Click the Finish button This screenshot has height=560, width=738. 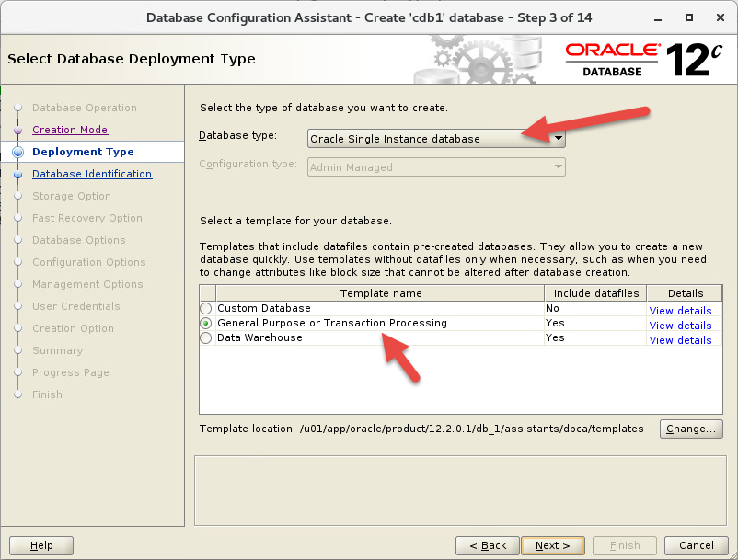pos(625,545)
